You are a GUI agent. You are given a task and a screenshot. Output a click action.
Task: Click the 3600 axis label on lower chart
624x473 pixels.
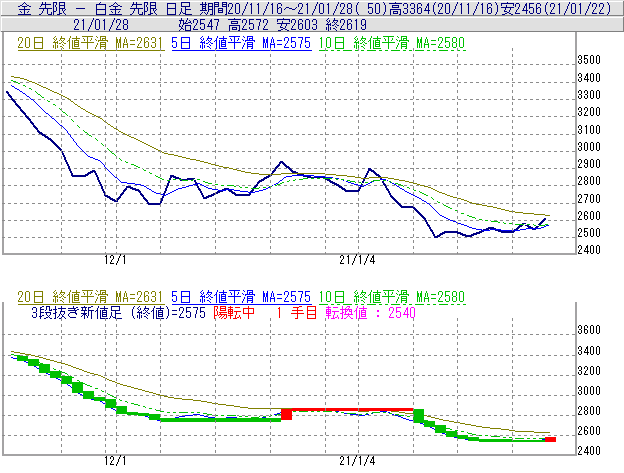click(589, 330)
